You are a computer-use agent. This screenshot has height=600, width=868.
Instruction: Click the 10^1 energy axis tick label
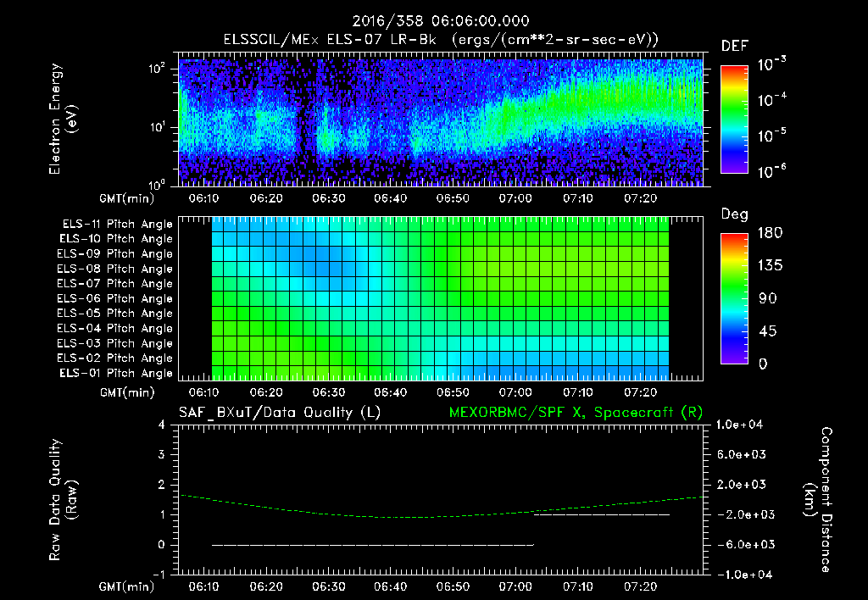[x=157, y=127]
